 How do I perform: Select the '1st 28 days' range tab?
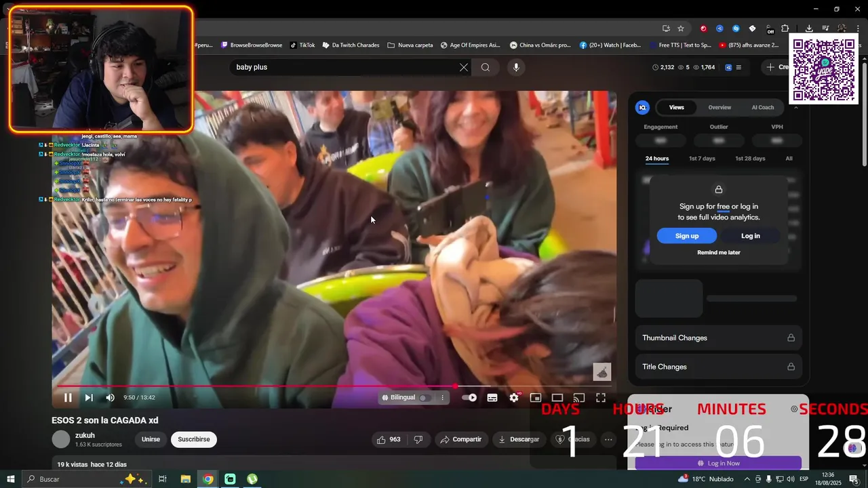(750, 159)
